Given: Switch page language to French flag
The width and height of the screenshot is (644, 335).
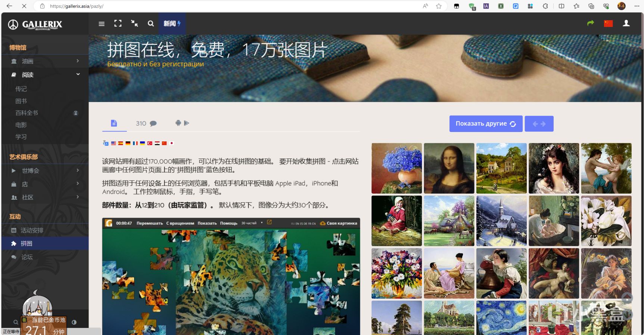Looking at the screenshot, I should pos(135,143).
